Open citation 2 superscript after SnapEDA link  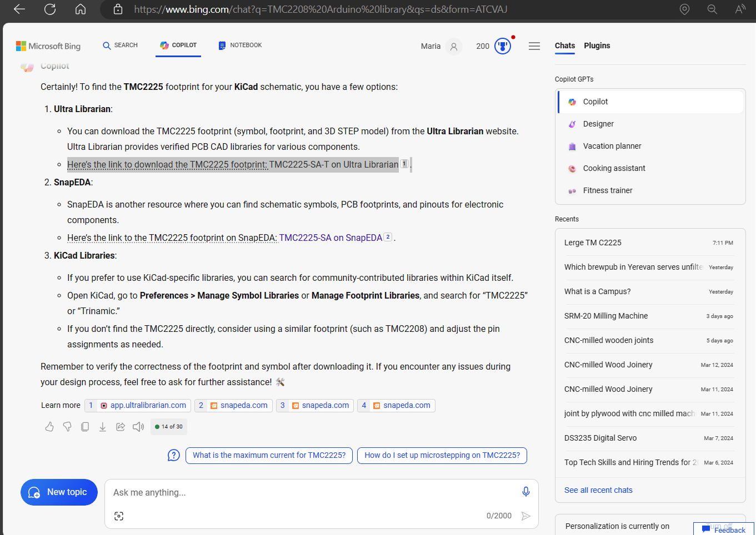(388, 237)
